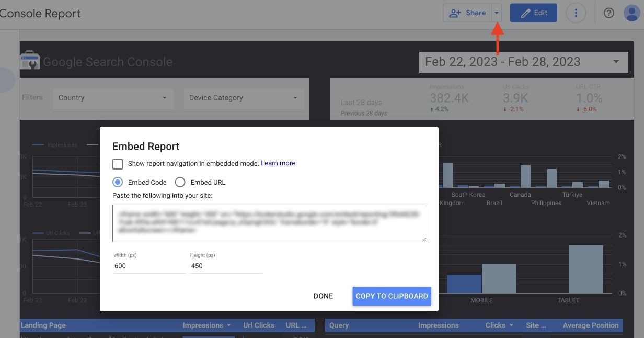Click the Google Search Console logo icon
This screenshot has height=338, width=644.
point(30,61)
